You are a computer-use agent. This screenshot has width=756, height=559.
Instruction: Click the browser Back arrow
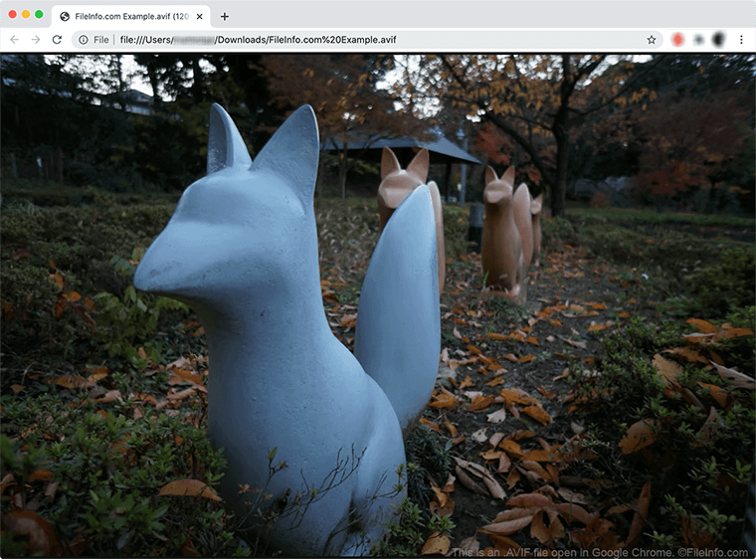tap(14, 40)
